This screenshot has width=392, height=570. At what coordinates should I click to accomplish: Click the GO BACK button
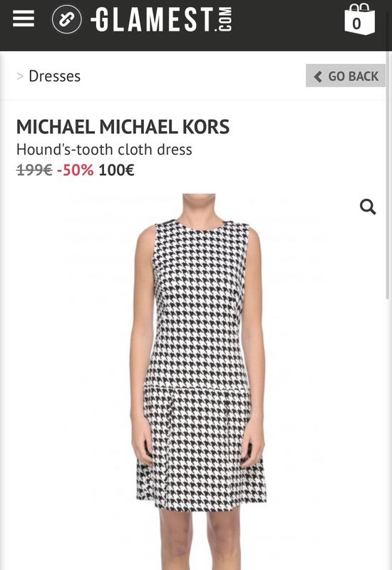(x=346, y=76)
